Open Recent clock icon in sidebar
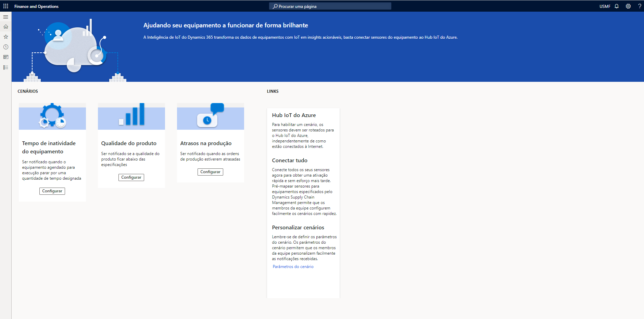Image resolution: width=644 pixels, height=319 pixels. [6, 47]
